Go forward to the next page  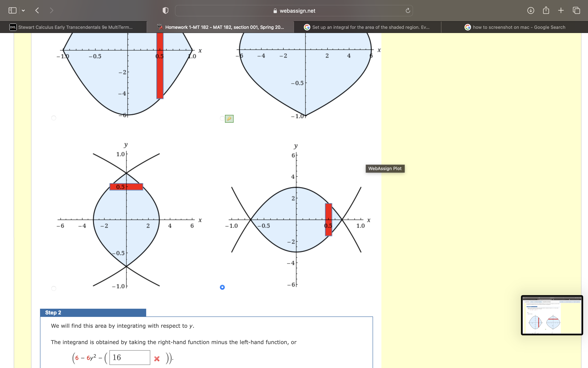pos(51,10)
